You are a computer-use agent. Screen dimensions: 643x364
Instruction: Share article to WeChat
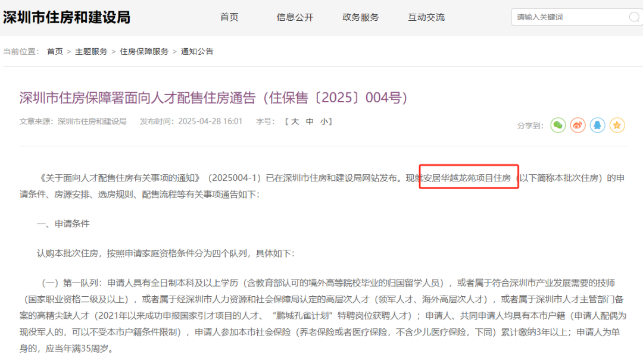click(x=558, y=125)
